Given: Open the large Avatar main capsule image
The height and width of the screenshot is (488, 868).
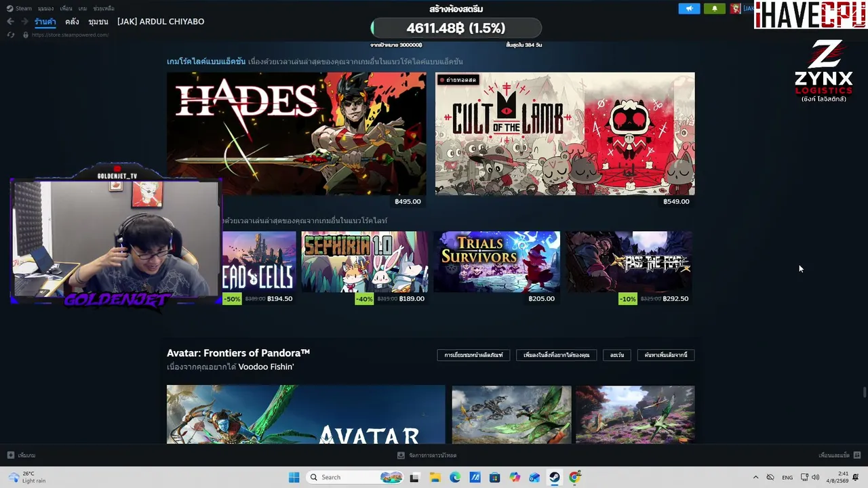Looking at the screenshot, I should click(x=306, y=414).
